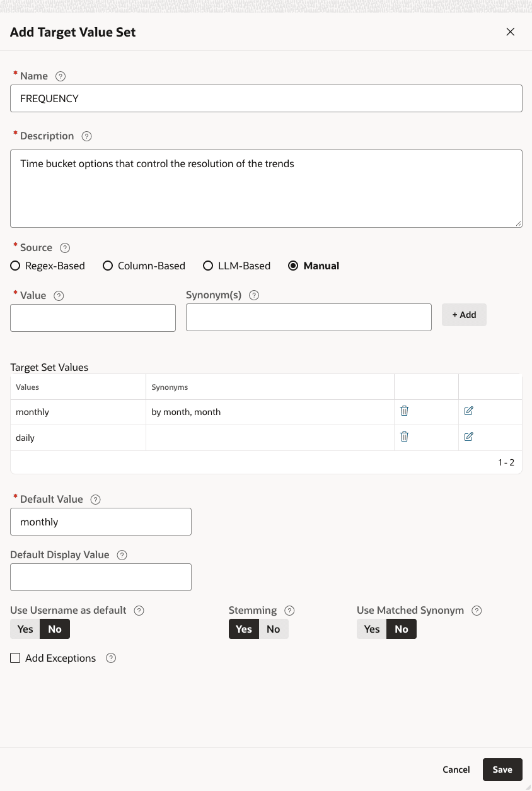The height and width of the screenshot is (791, 532).
Task: Click the Default Display Value field
Action: [x=101, y=577]
